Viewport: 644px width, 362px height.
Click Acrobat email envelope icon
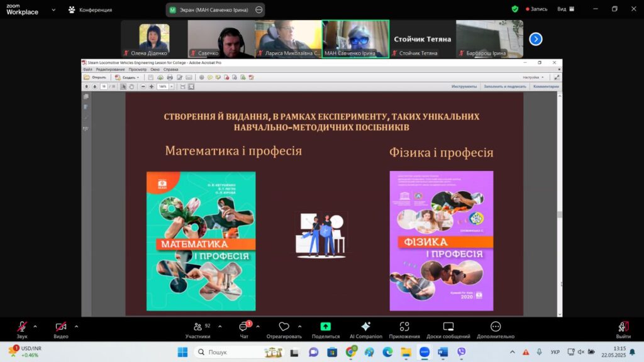pos(189,77)
